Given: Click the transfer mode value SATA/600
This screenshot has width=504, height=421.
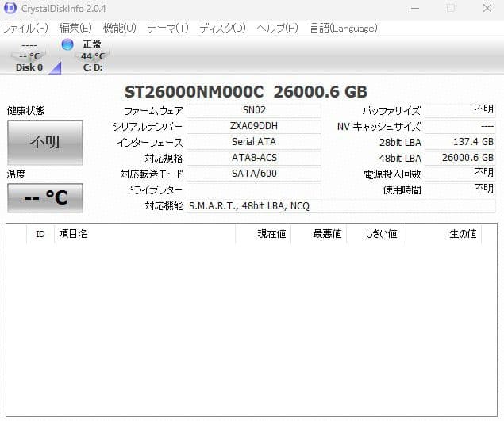Looking at the screenshot, I should (x=254, y=174).
